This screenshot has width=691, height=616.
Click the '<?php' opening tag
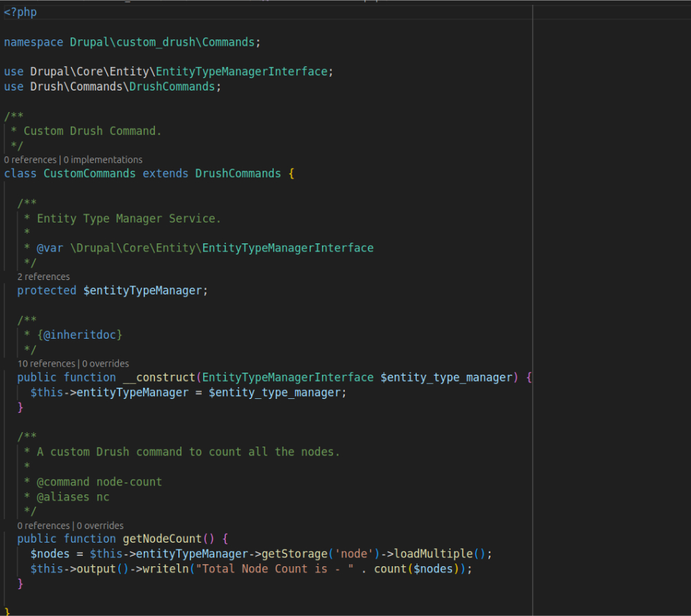tap(20, 12)
